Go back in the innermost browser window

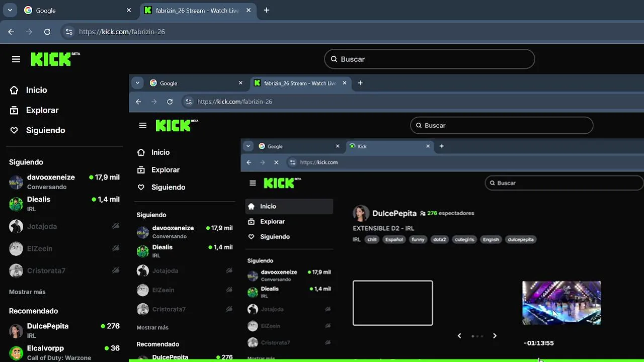point(249,162)
